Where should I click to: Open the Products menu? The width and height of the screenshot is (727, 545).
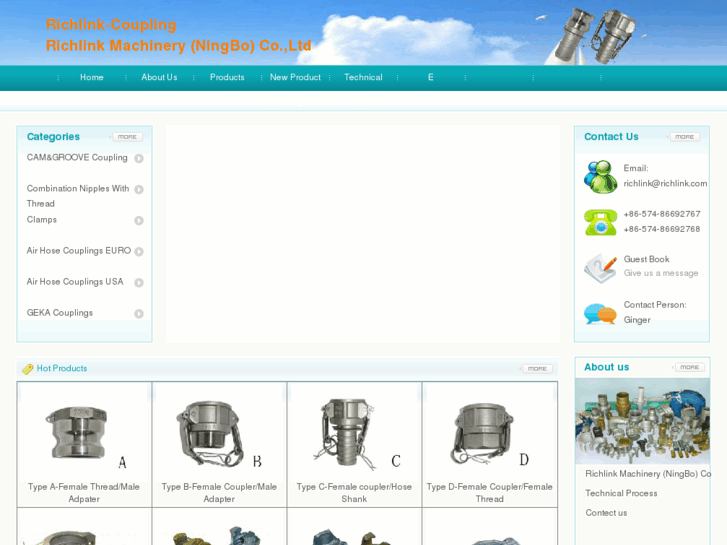(227, 77)
